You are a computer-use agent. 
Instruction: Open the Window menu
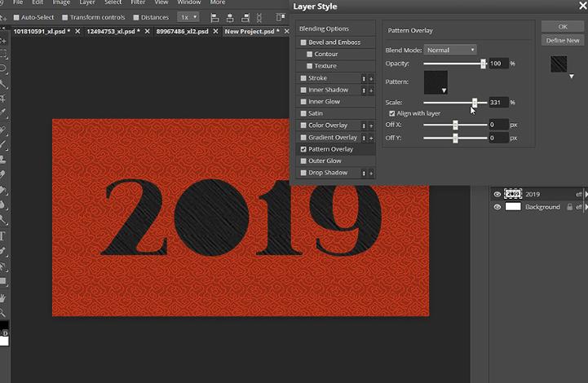[x=188, y=2]
